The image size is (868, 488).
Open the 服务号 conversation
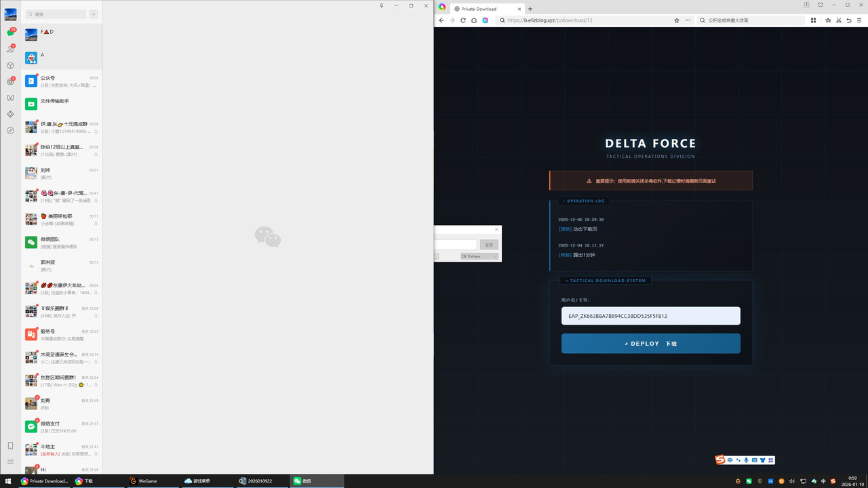click(x=62, y=334)
